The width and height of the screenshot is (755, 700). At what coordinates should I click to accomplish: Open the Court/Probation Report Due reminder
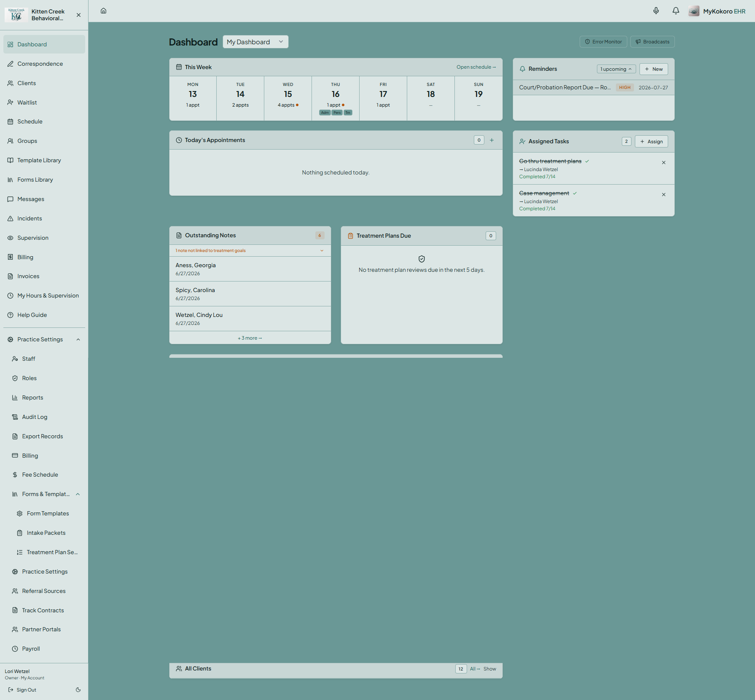click(x=594, y=88)
